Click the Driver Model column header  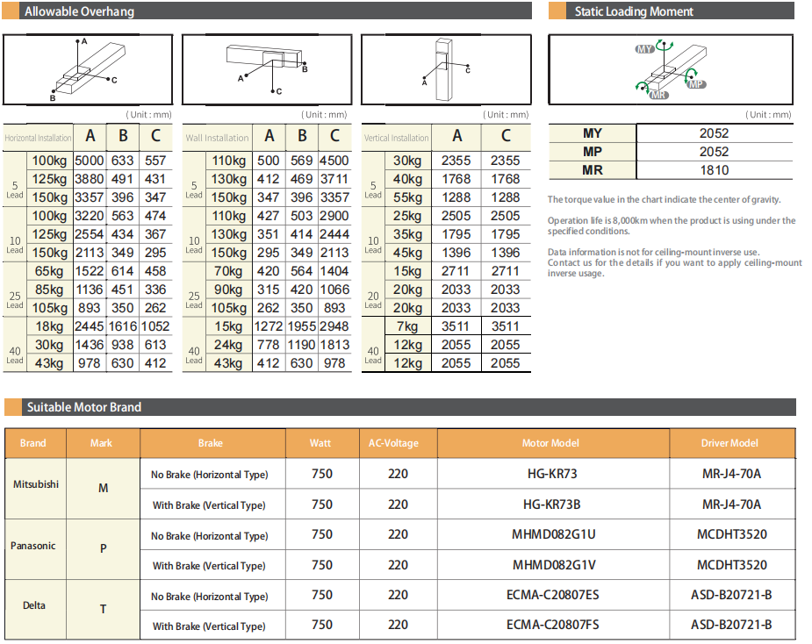pyautogui.click(x=730, y=443)
